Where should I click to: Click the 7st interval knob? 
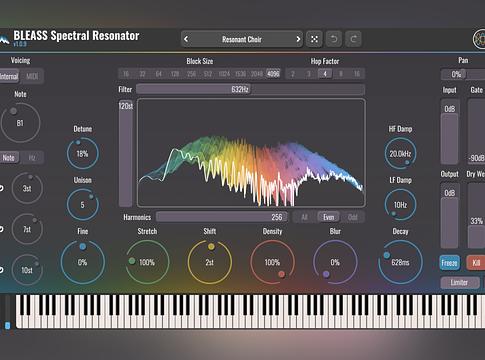27,229
